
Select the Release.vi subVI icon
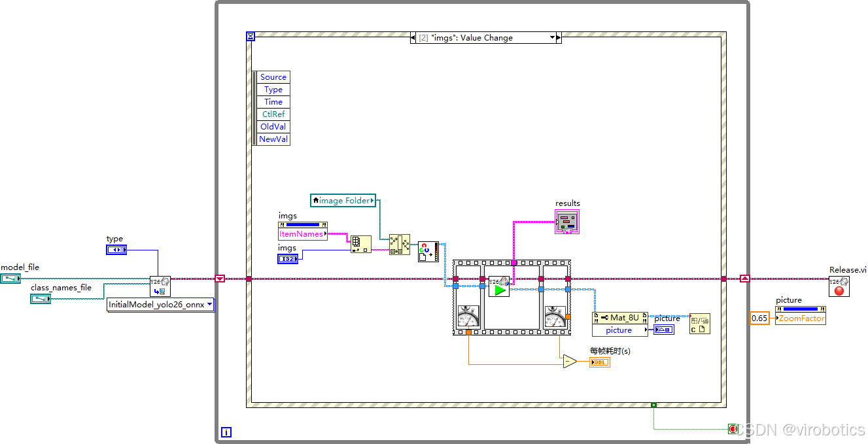tap(839, 286)
